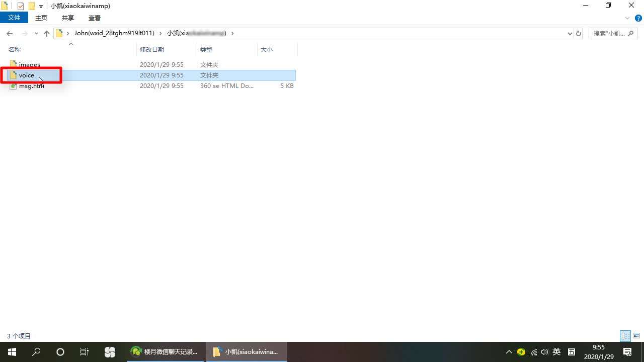
Task: Open the 文件 menu
Action: [14, 18]
